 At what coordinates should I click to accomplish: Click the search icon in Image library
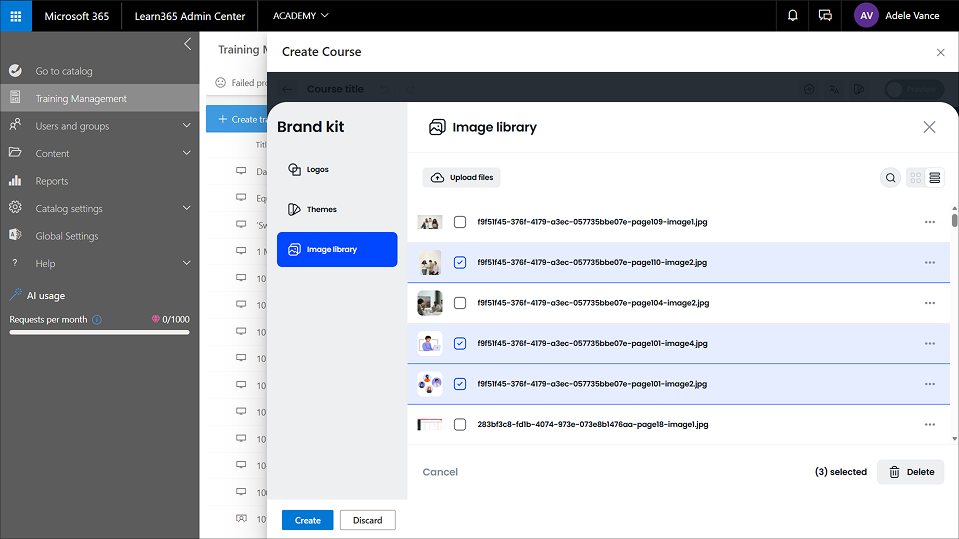pyautogui.click(x=890, y=178)
